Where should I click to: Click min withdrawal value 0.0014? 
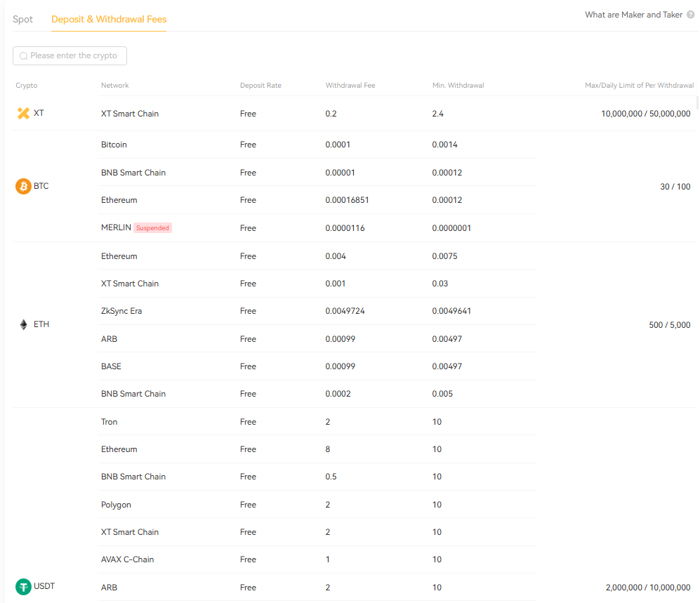pyautogui.click(x=444, y=145)
